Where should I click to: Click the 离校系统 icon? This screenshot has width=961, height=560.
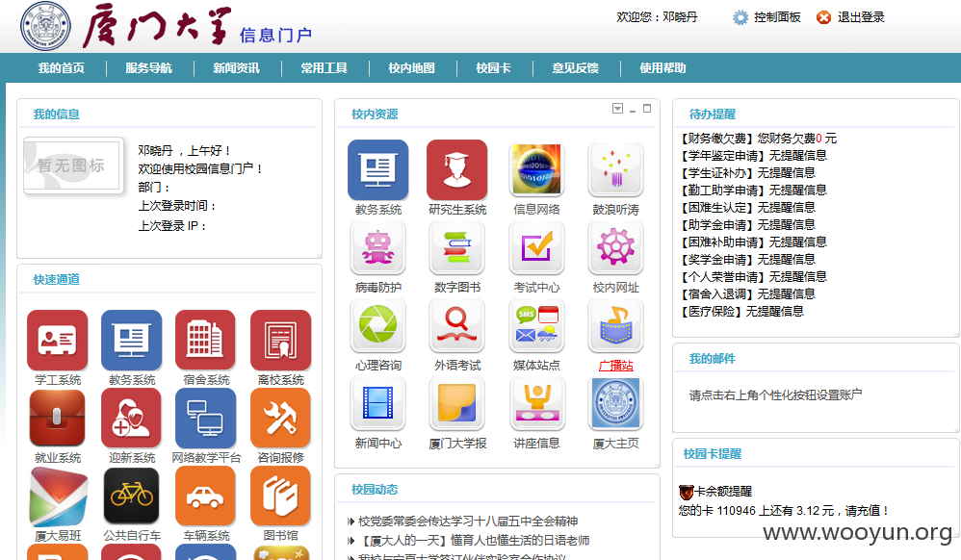[x=281, y=341]
